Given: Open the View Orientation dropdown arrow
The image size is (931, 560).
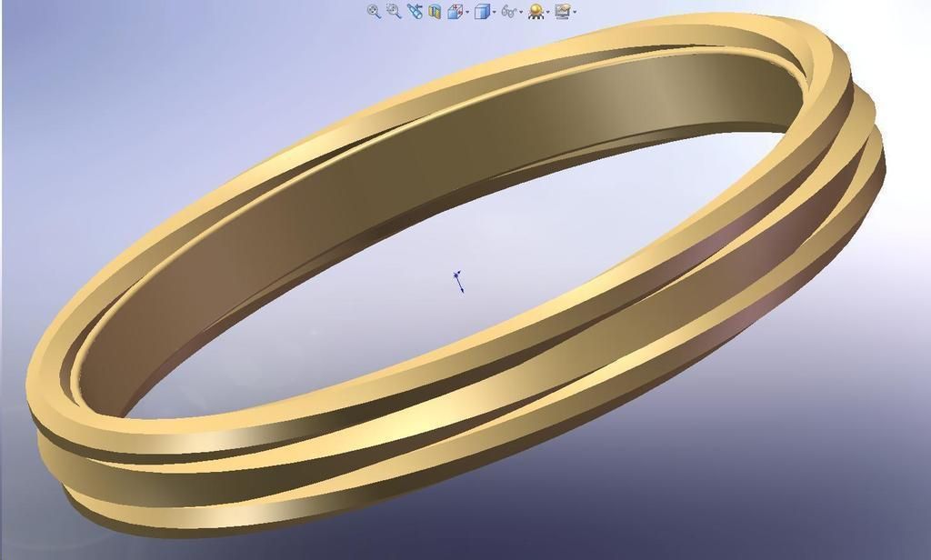Looking at the screenshot, I should pos(467,12).
